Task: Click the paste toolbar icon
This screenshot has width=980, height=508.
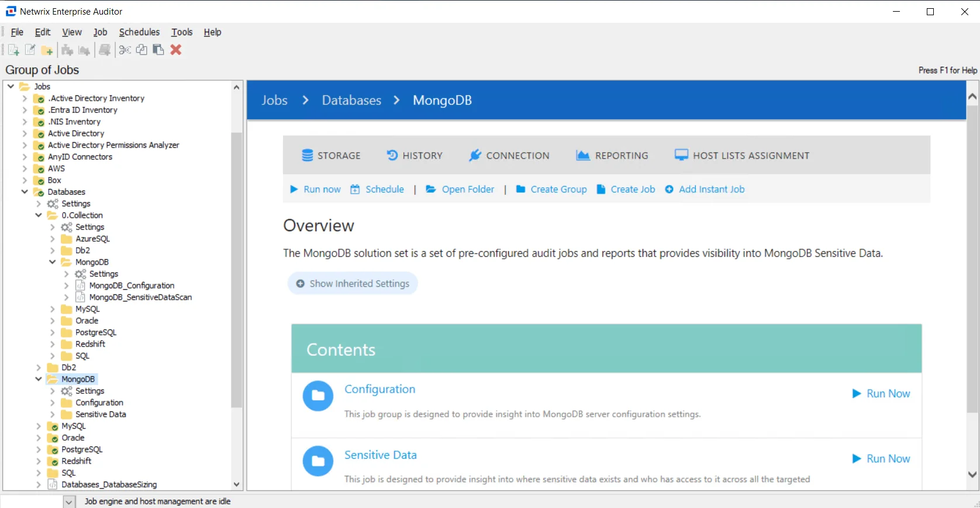Action: coord(158,50)
